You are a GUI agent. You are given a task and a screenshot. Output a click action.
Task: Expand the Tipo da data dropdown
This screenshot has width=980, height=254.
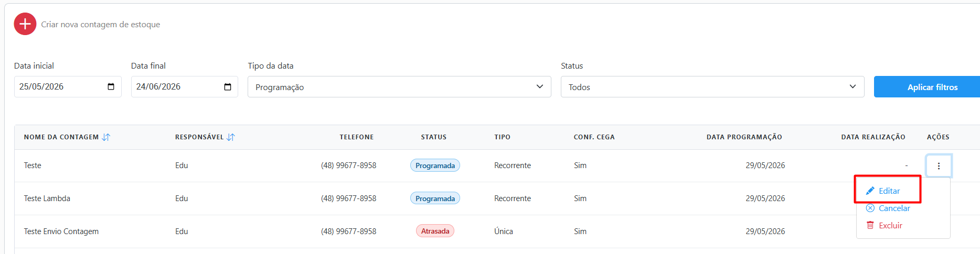(x=399, y=87)
